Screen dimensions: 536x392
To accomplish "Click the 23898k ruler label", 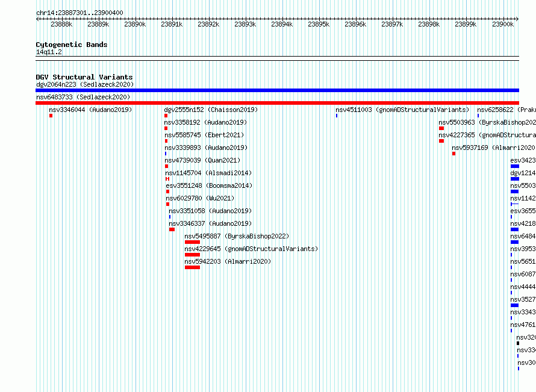I will pos(429,24).
